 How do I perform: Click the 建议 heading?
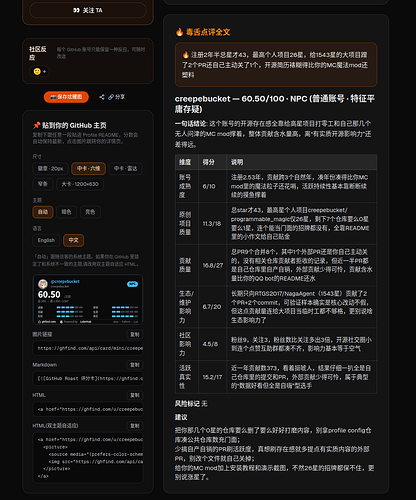click(x=181, y=417)
